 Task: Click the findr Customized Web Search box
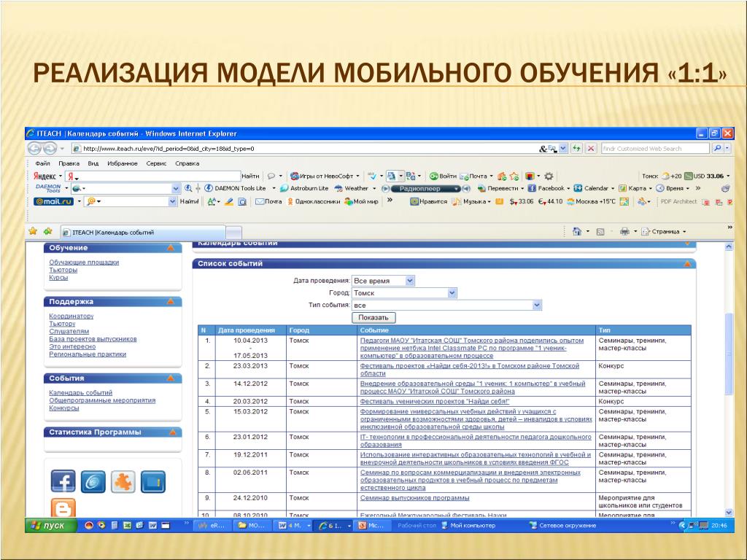655,149
